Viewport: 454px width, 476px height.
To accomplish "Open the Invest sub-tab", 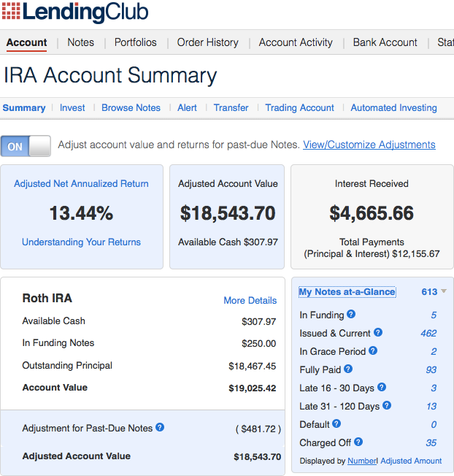I will 72,108.
